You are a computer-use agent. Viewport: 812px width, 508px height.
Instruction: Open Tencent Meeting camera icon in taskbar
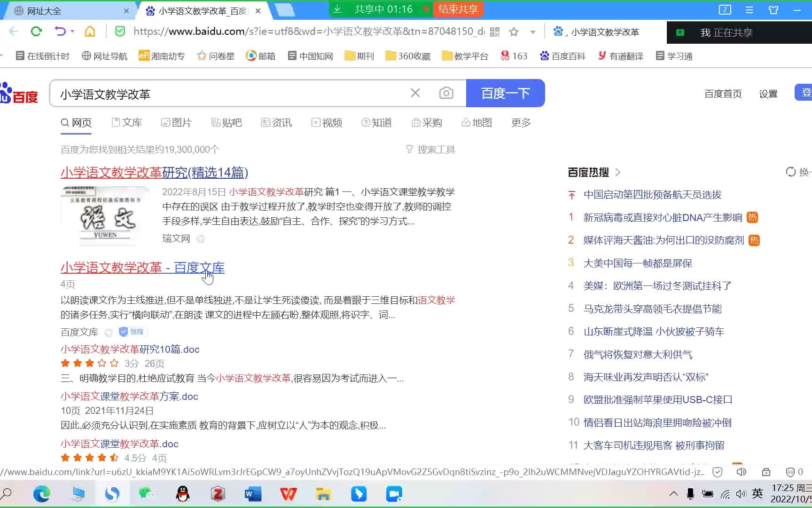click(394, 494)
